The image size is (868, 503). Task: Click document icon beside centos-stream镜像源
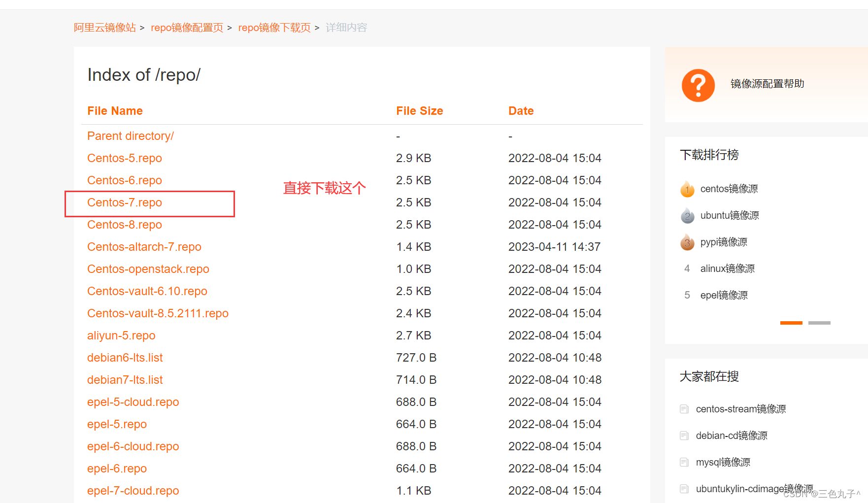click(684, 409)
